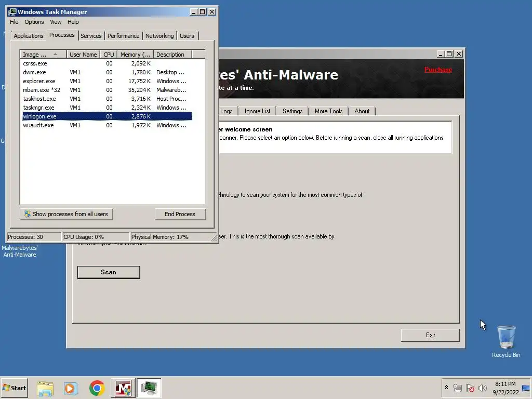Switch to the Performance tab
The width and height of the screenshot is (532, 399).
[x=123, y=36]
